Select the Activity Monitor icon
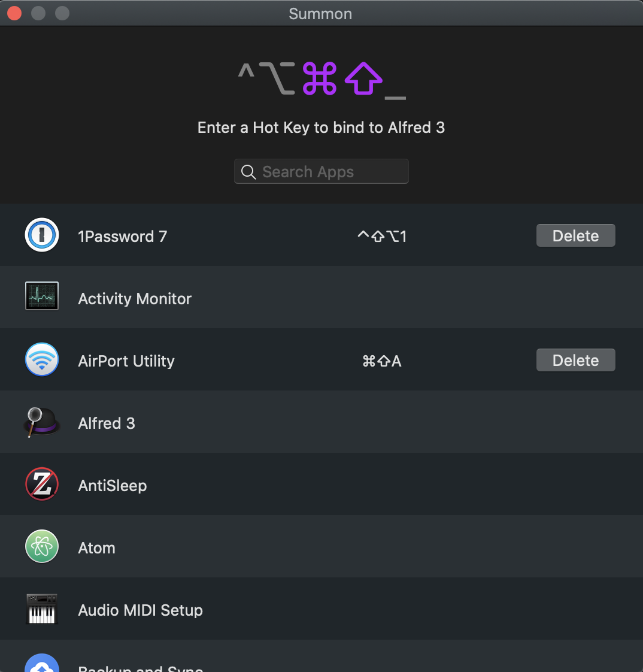This screenshot has height=672, width=643. point(42,296)
